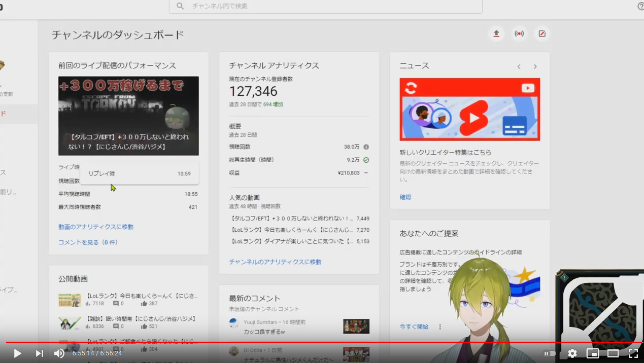The width and height of the screenshot is (644, 363).
Task: Click the theater mode icon
Action: tap(613, 353)
